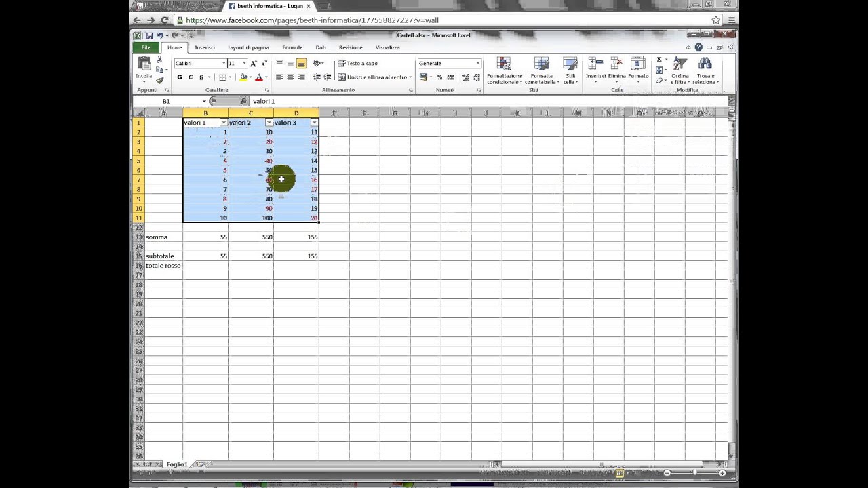Toggle top vertical alignment

[x=279, y=63]
